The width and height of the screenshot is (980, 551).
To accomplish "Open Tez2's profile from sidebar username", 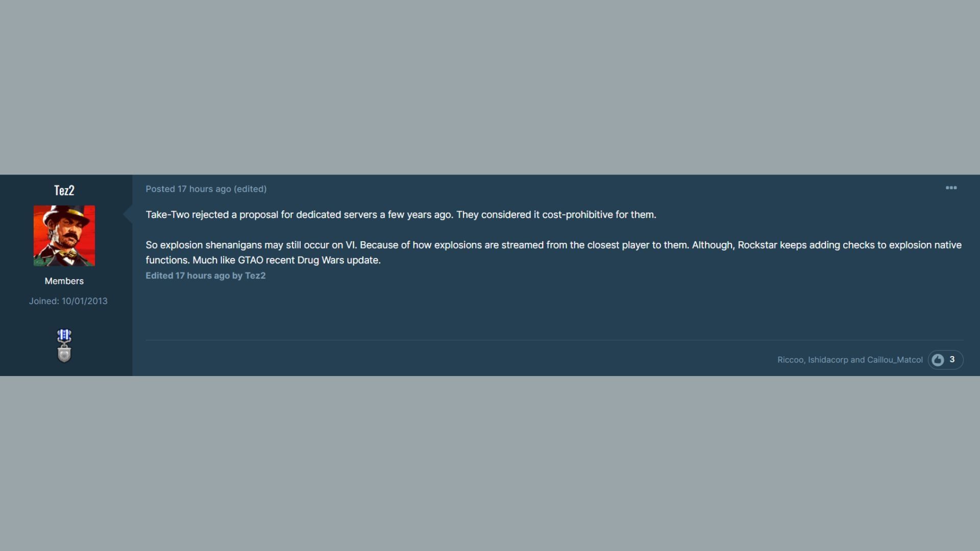I will (64, 190).
